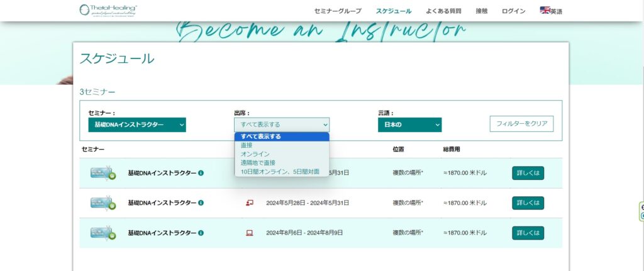Click the 出席 dropdown box showing すべて表示する
Viewport: 644px width, 271px height.
pos(282,125)
